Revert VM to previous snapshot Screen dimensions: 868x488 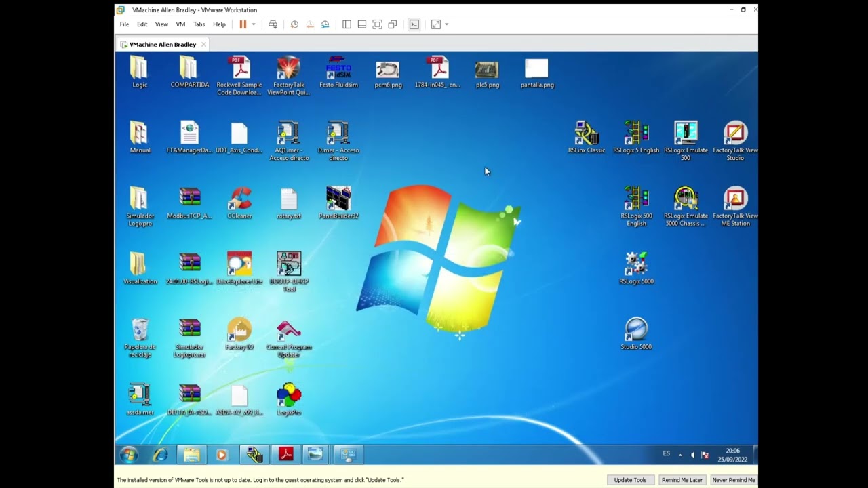310,24
